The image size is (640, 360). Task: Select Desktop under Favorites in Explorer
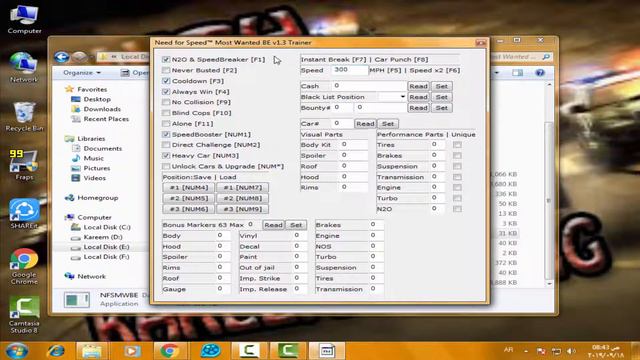(x=97, y=99)
